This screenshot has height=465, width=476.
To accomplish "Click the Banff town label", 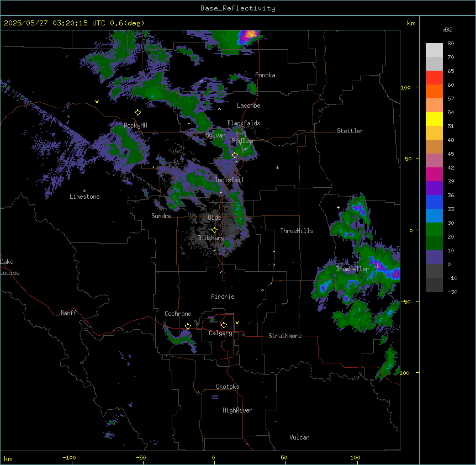I will pyautogui.click(x=68, y=313).
